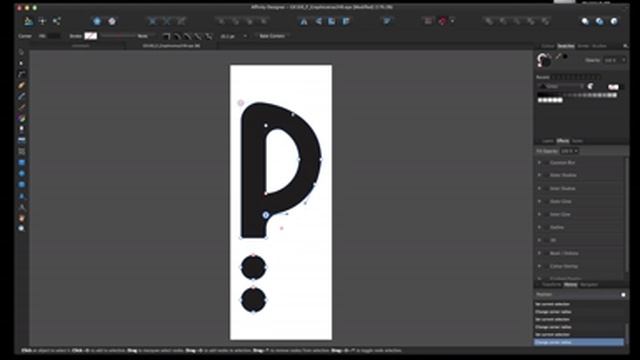Select the Rectangle shape tool
640x360 pixels.
pyautogui.click(x=22, y=162)
